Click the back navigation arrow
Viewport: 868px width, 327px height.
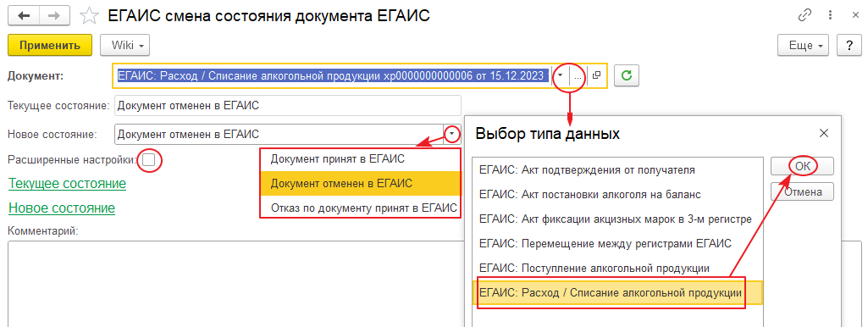point(25,16)
